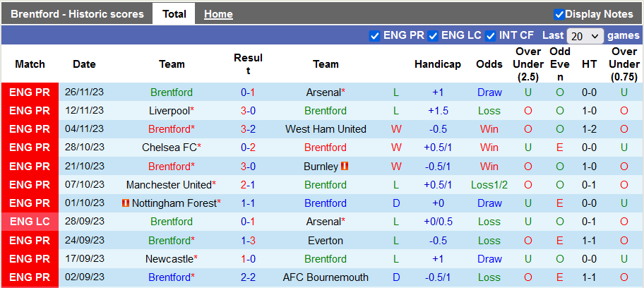Uncheck the ENG PR filter checkbox
This screenshot has height=288, width=644.
[375, 35]
